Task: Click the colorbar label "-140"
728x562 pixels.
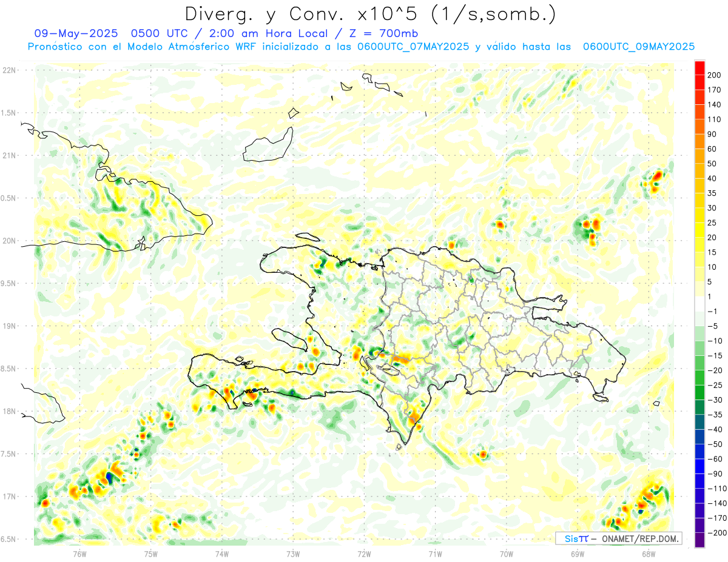Action: coord(716,504)
